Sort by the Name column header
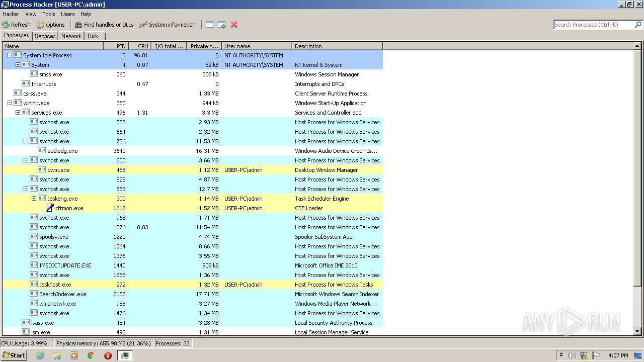Viewport: 644px width, 362px height. click(53, 46)
